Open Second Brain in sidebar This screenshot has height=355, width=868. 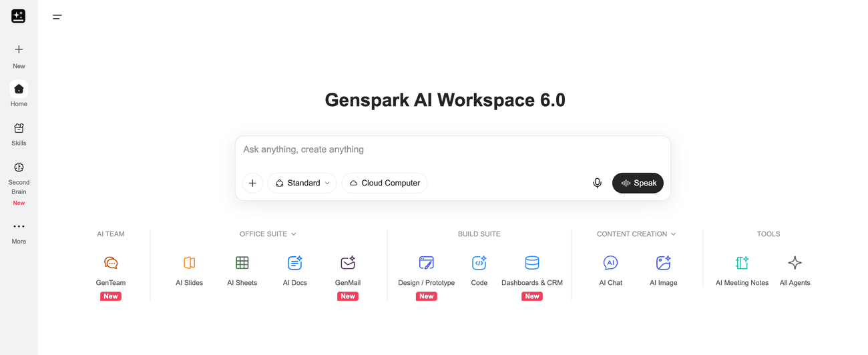[x=19, y=182]
